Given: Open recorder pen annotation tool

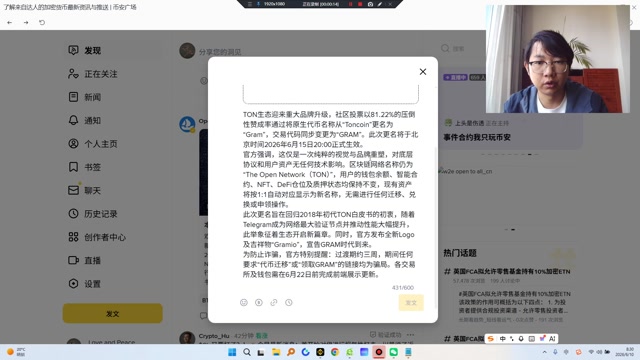Looking at the screenshot, I should click(x=380, y=4).
